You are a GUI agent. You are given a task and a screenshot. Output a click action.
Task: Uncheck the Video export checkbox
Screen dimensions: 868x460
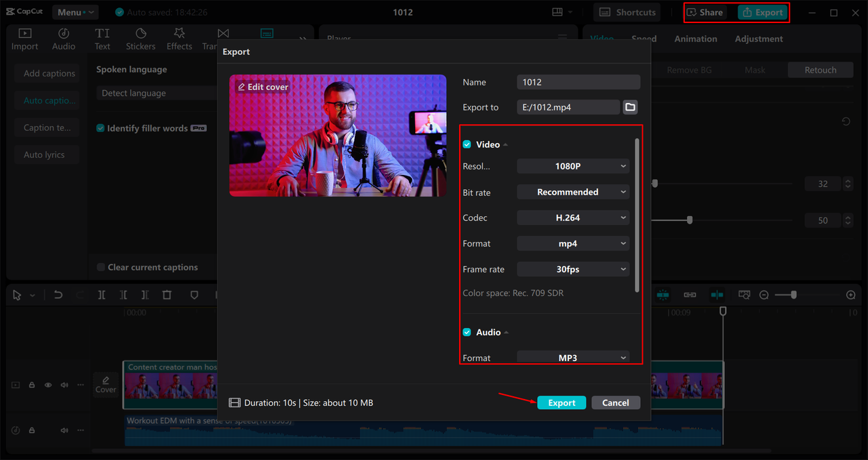(467, 144)
